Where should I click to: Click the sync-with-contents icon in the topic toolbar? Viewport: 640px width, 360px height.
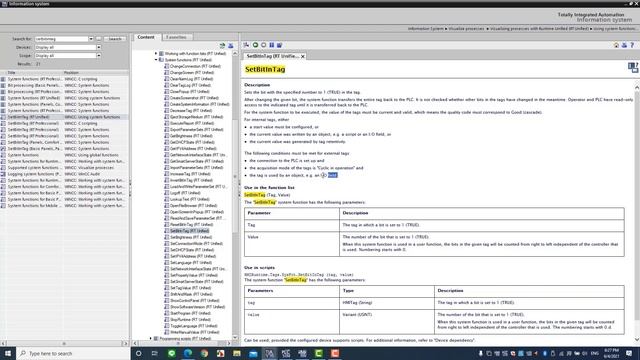(x=247, y=45)
